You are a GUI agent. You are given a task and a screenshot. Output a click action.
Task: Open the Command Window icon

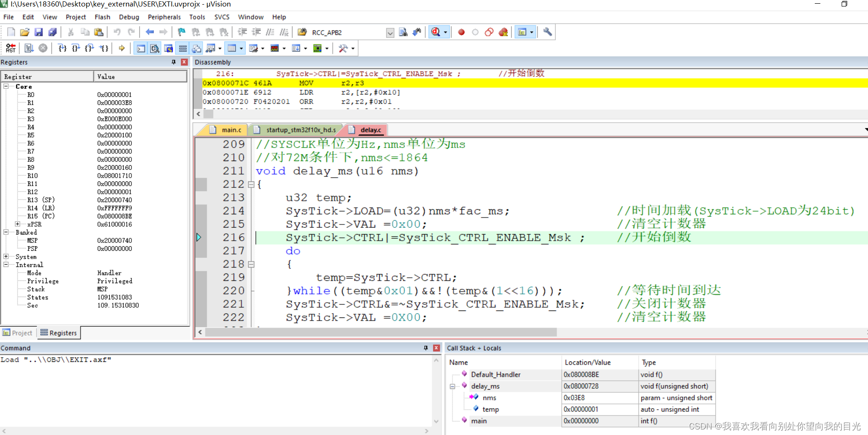coord(141,48)
